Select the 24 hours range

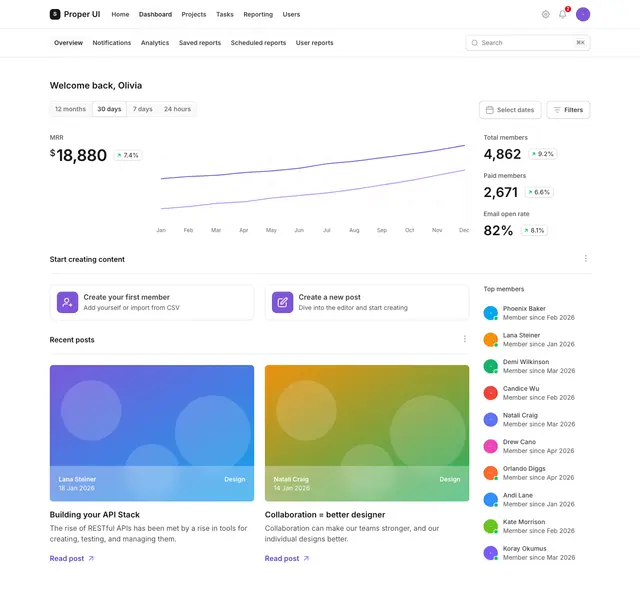point(177,109)
